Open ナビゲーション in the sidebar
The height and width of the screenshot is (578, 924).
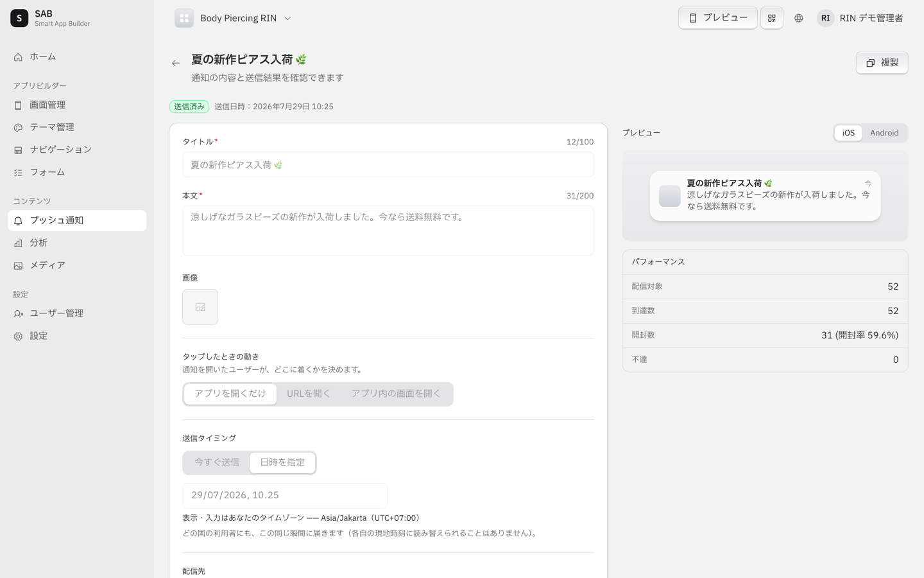coord(77,150)
